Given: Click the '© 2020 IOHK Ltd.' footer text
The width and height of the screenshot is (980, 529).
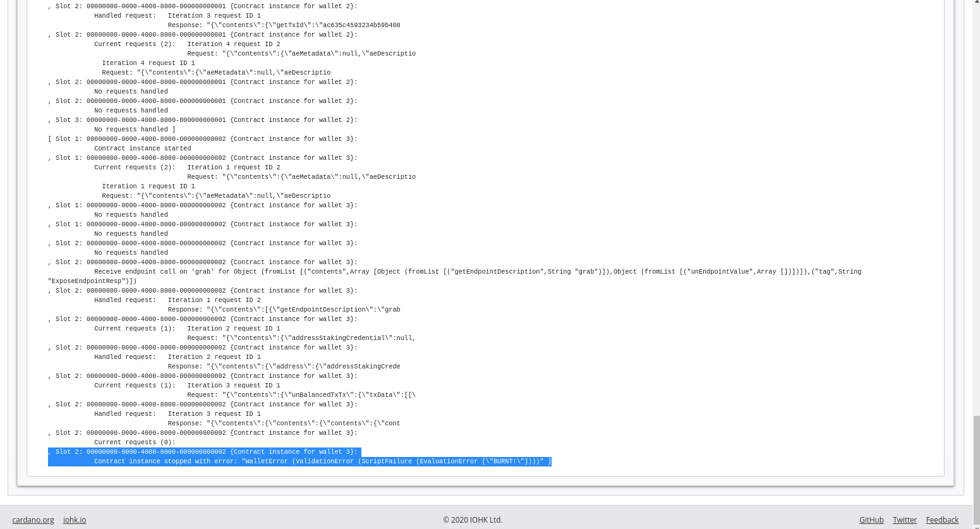Looking at the screenshot, I should 472,520.
